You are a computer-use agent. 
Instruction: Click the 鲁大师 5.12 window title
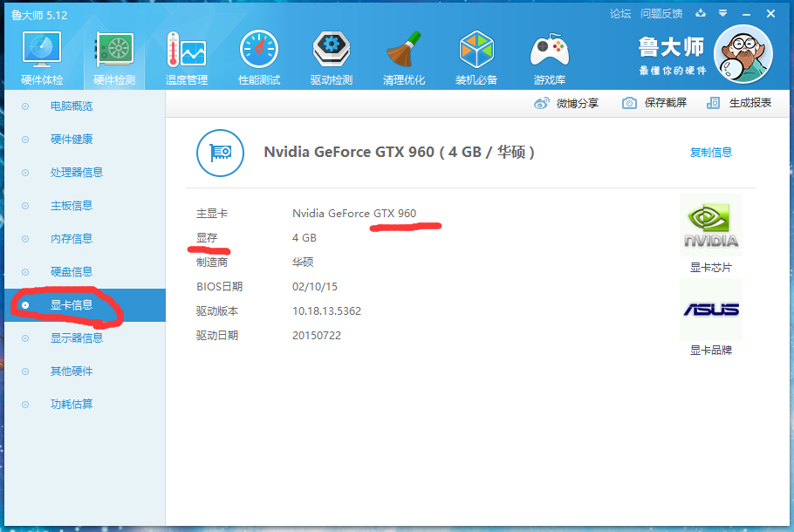pyautogui.click(x=39, y=15)
